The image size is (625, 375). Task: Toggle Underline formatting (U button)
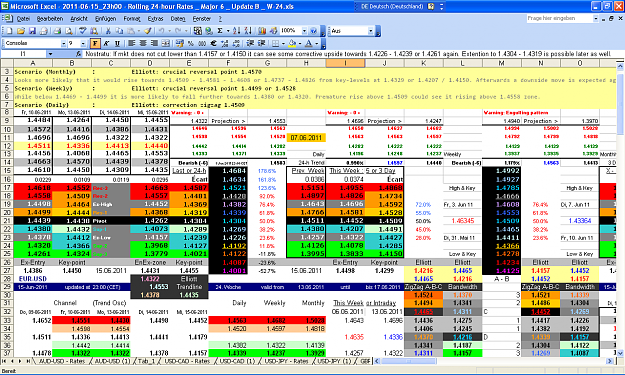tap(117, 43)
